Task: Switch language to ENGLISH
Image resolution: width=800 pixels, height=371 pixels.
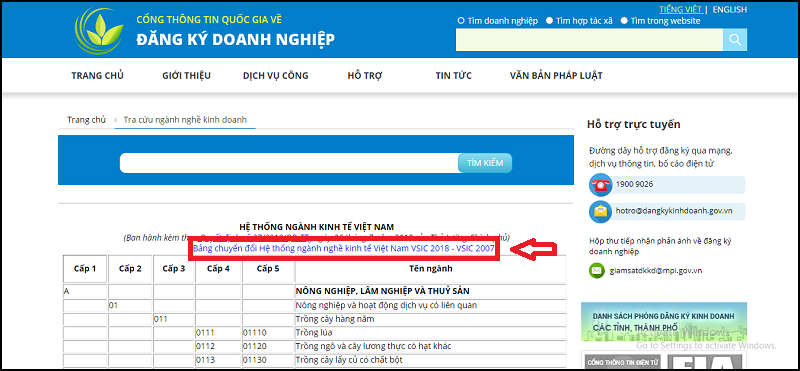Action: pyautogui.click(x=730, y=9)
